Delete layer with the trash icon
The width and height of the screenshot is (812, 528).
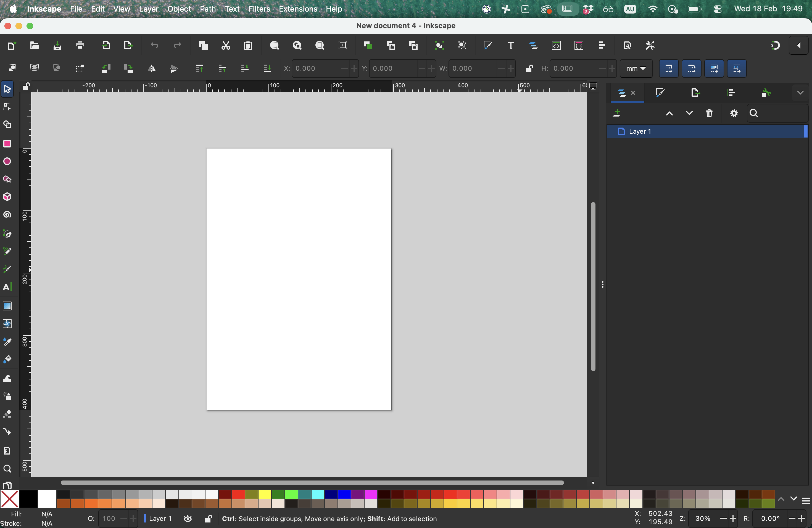[x=709, y=113]
